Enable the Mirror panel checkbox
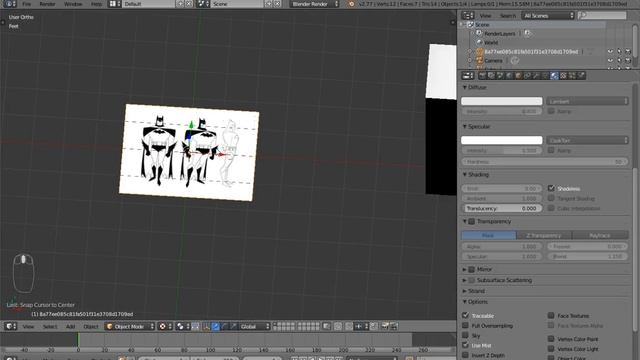The width and height of the screenshot is (640, 360). (471, 269)
